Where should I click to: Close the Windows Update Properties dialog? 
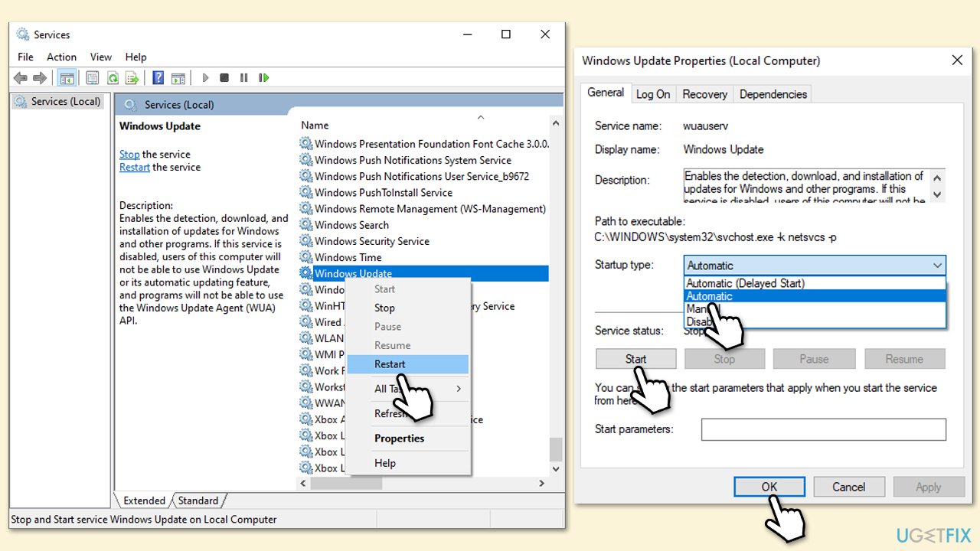[x=957, y=60]
